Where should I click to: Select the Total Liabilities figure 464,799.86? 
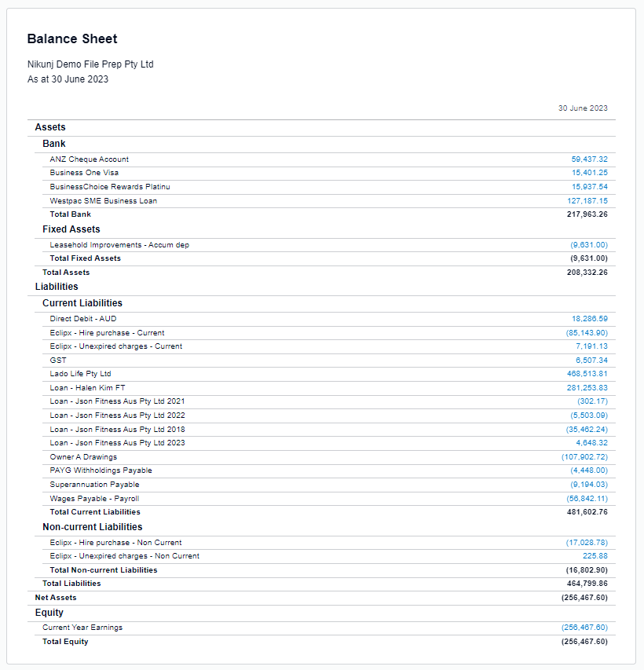[587, 584]
